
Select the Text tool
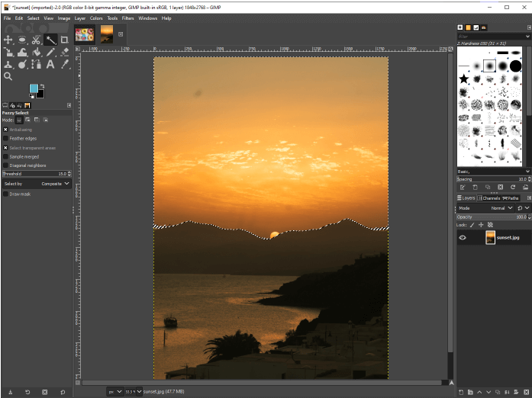(50, 65)
